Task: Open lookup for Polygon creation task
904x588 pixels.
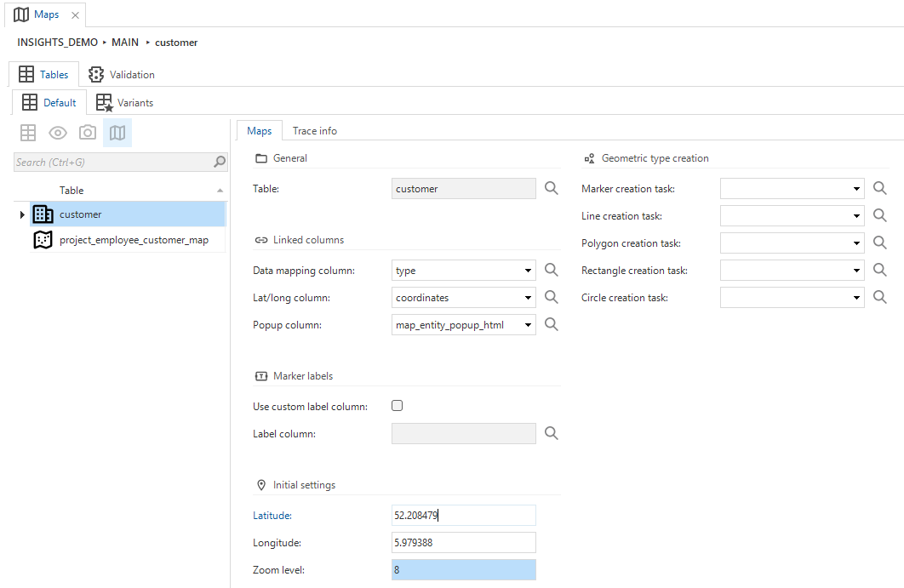Action: pyautogui.click(x=880, y=243)
